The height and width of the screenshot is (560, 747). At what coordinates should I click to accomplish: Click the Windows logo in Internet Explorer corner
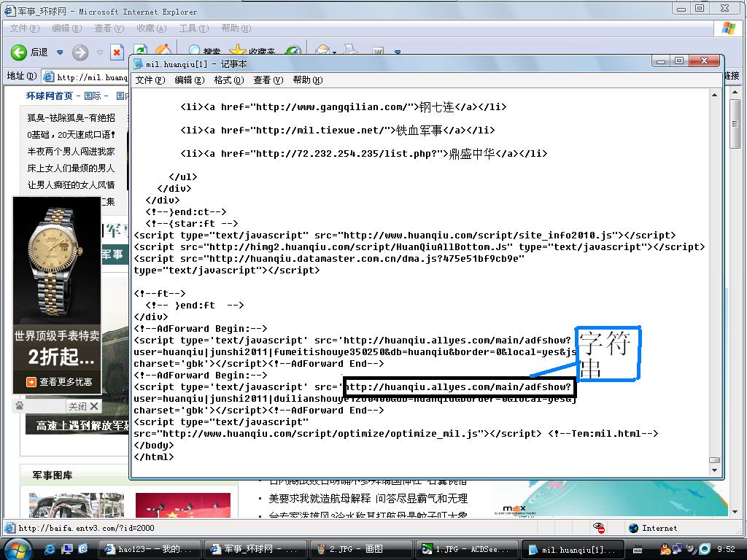tap(729, 28)
